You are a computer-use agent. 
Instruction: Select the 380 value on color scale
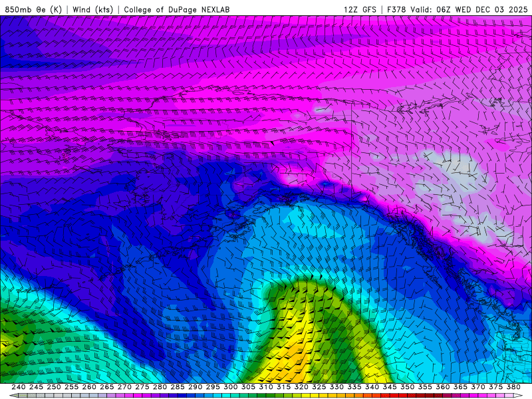click(x=513, y=387)
